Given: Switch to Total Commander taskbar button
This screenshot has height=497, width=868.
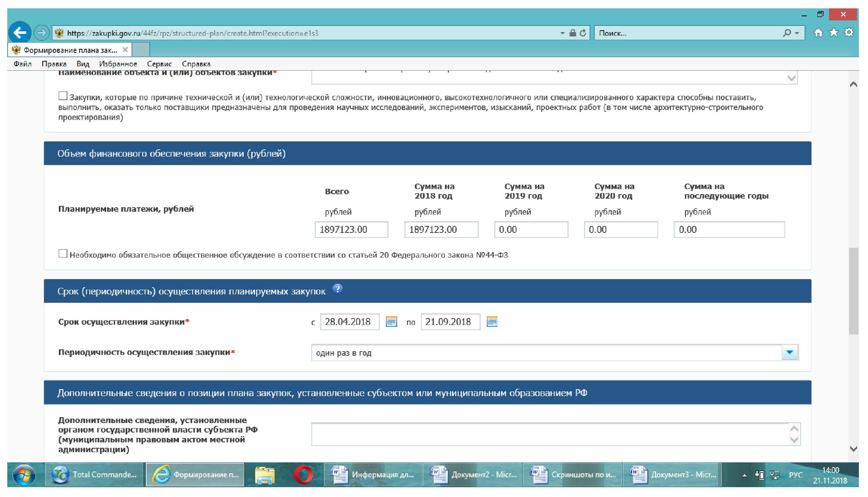Looking at the screenshot, I should click(x=94, y=474).
